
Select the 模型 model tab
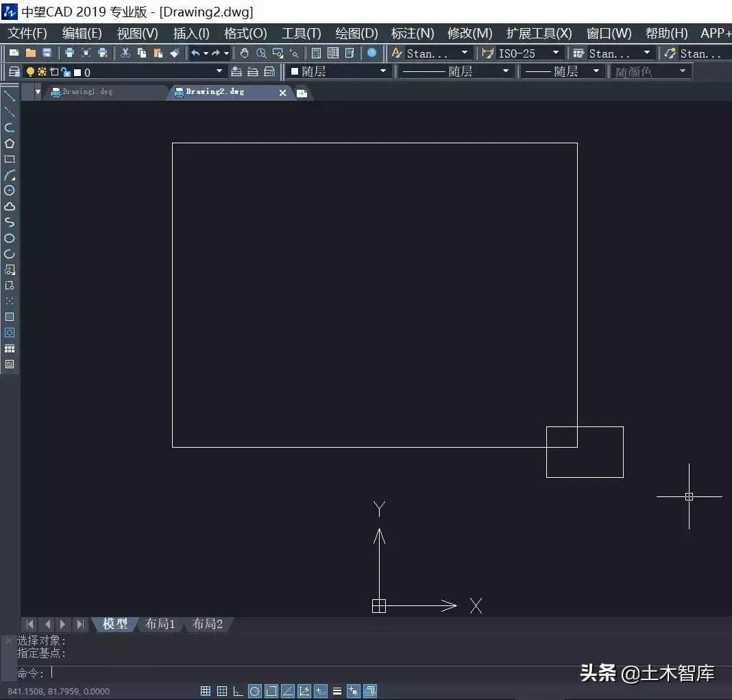pos(114,624)
